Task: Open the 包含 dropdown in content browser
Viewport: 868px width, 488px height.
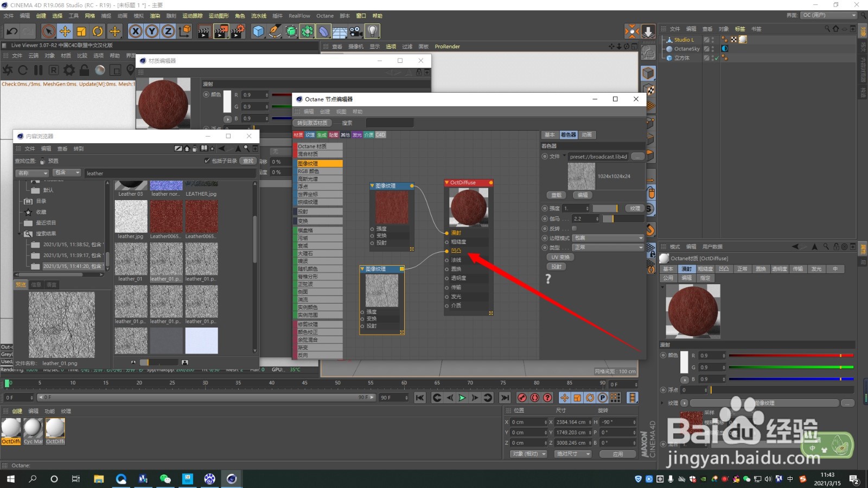Action: pos(67,172)
